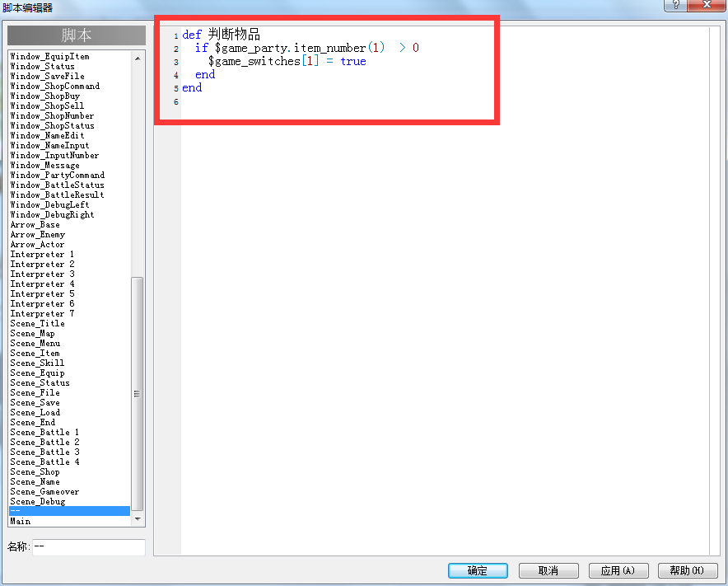Image resolution: width=728 pixels, height=586 pixels.
Task: Select the highlighted -- script entry
Action: [x=70, y=511]
